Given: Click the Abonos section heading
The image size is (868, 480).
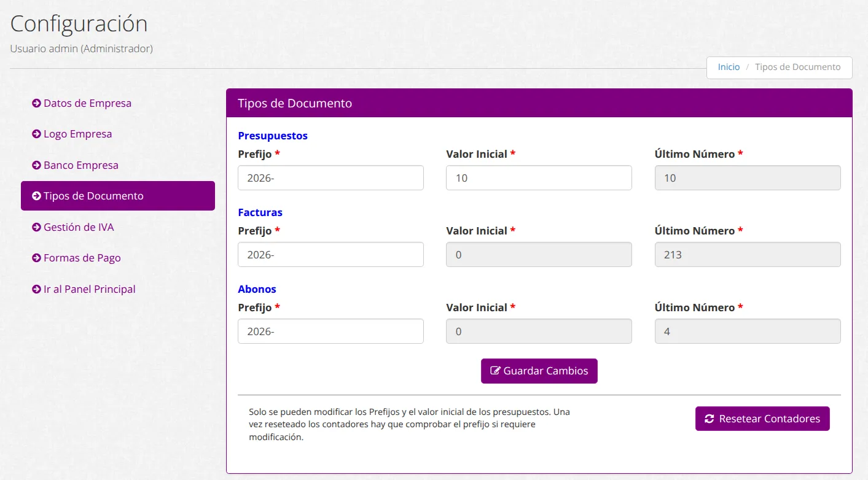Looking at the screenshot, I should pos(257,289).
